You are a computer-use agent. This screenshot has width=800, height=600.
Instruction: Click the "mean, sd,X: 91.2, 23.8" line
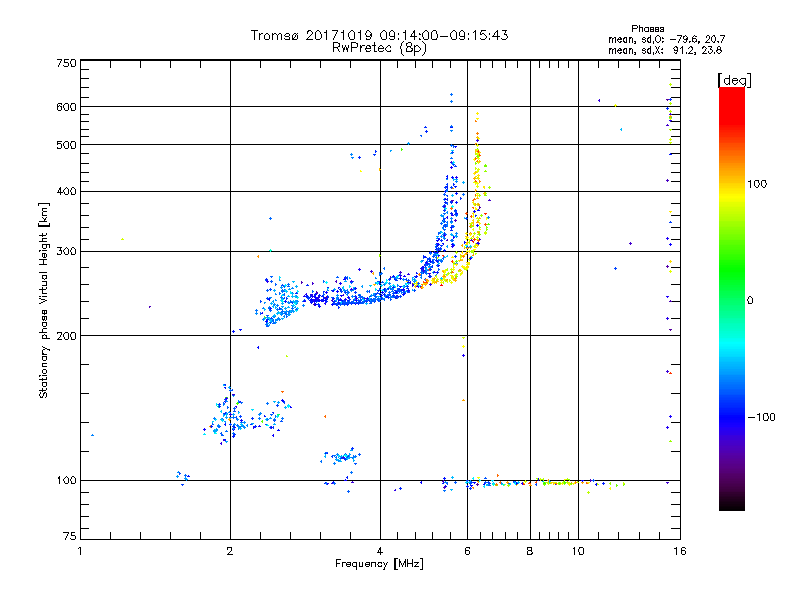(x=665, y=50)
